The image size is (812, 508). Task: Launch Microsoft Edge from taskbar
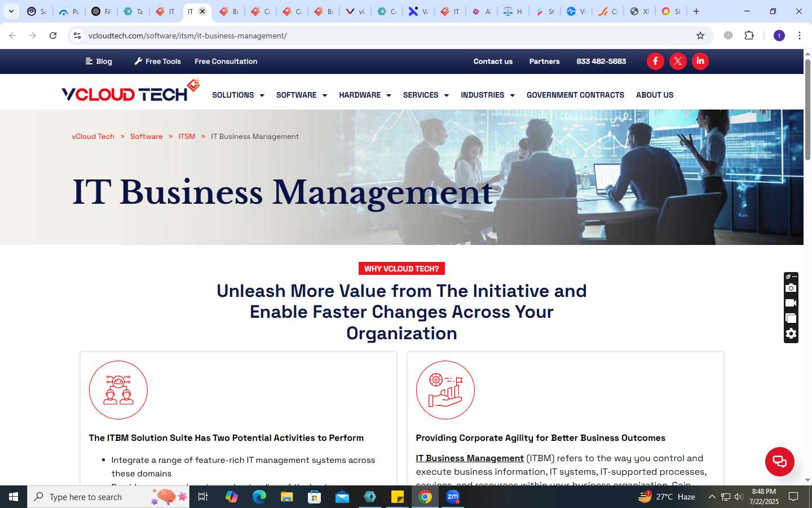tap(259, 497)
